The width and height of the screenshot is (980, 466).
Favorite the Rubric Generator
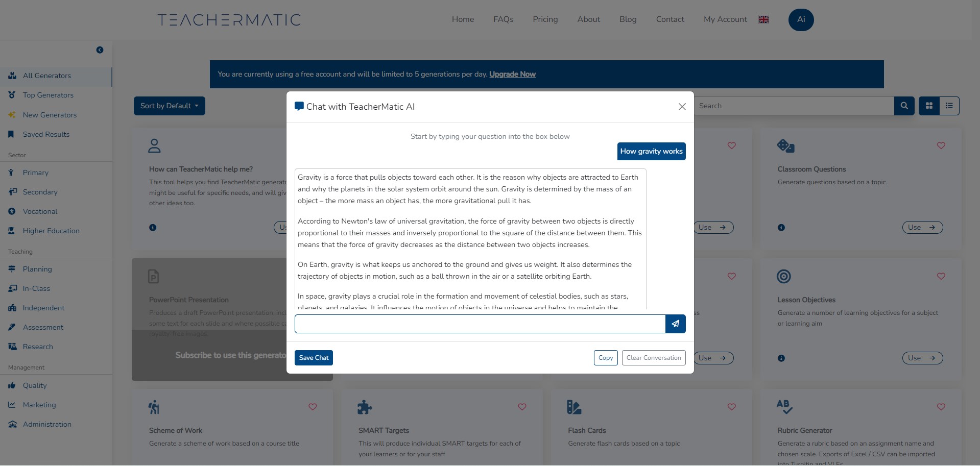click(941, 407)
